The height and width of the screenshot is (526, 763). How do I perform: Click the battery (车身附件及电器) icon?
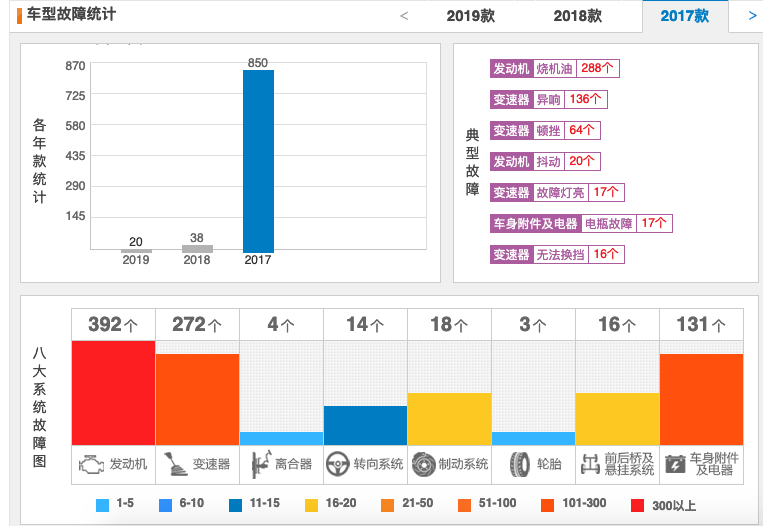tap(675, 465)
